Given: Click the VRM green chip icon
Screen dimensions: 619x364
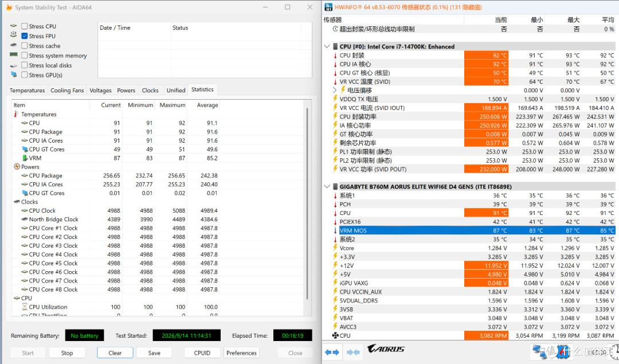Looking at the screenshot, I should [x=25, y=158].
